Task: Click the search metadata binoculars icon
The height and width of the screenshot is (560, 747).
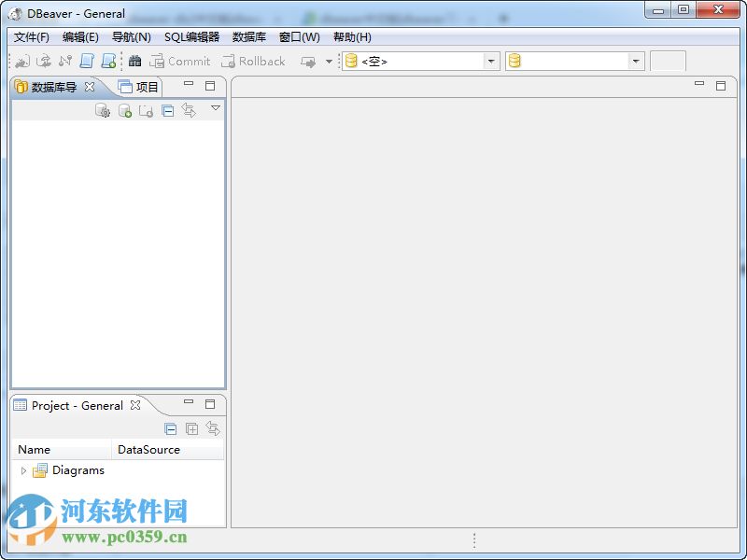Action: 135,61
